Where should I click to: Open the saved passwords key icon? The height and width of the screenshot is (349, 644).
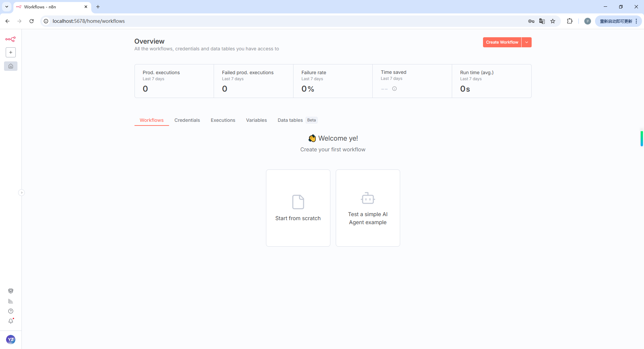(x=531, y=21)
